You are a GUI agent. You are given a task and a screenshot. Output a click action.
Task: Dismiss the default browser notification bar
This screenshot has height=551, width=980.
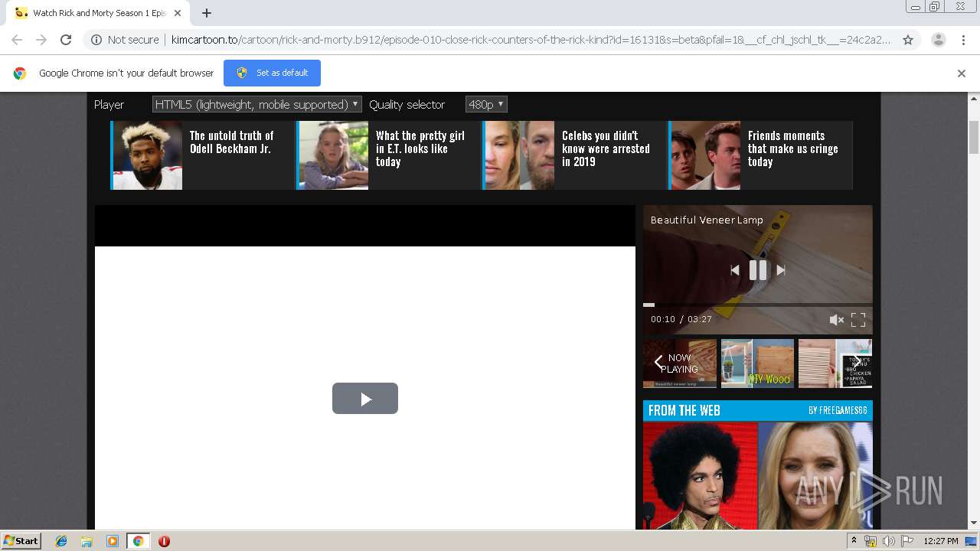coord(962,73)
